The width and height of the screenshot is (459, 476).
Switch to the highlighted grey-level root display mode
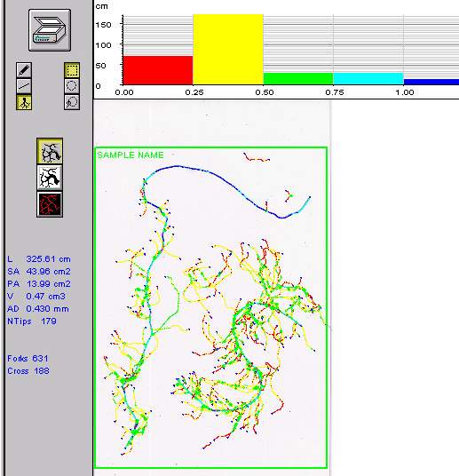pos(50,151)
